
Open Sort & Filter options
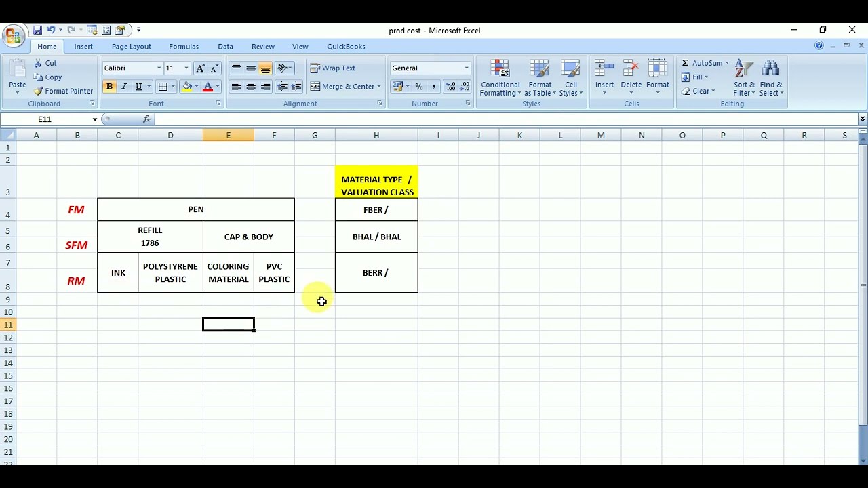coord(744,78)
